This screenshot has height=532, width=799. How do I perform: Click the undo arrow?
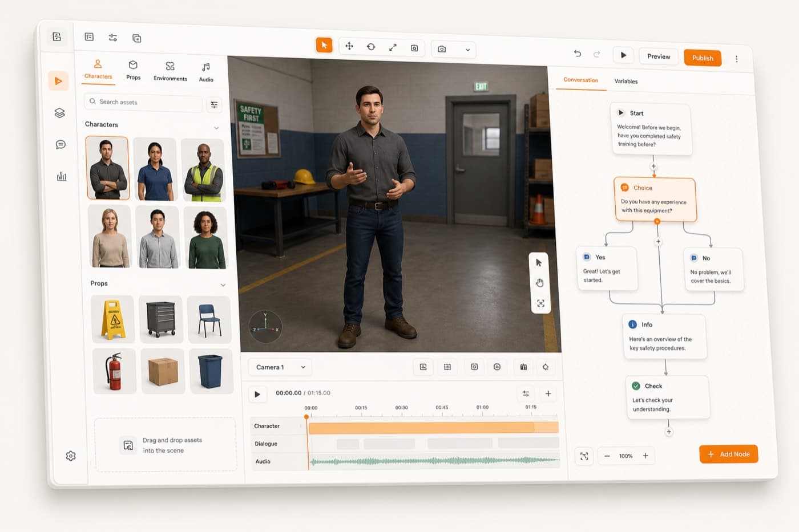(x=578, y=54)
